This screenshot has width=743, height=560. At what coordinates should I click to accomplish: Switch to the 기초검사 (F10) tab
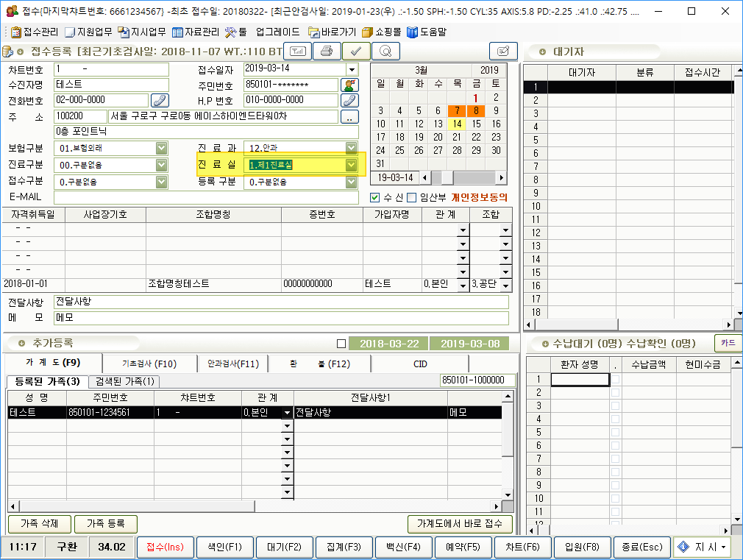(149, 364)
